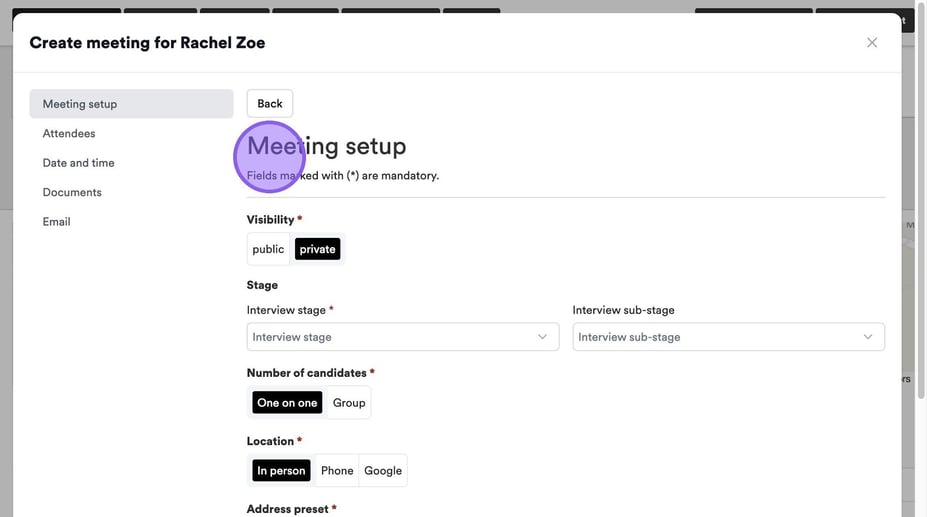Click the Back button
Screen dimensions: 927x517
pyautogui.click(x=270, y=104)
